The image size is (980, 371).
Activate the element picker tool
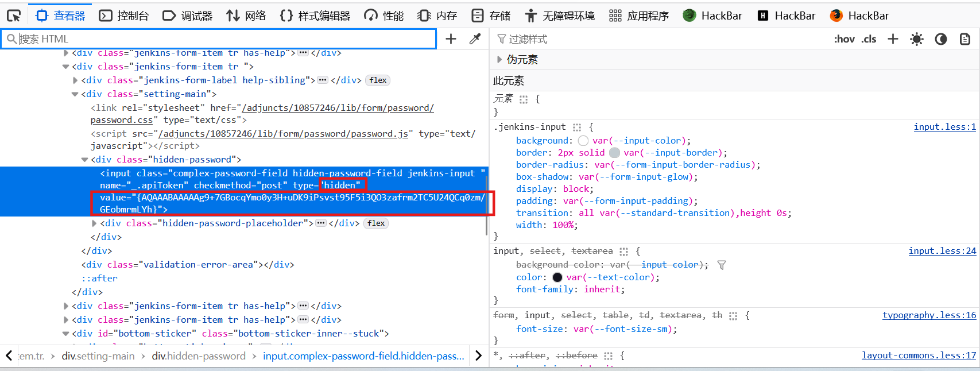(x=14, y=16)
